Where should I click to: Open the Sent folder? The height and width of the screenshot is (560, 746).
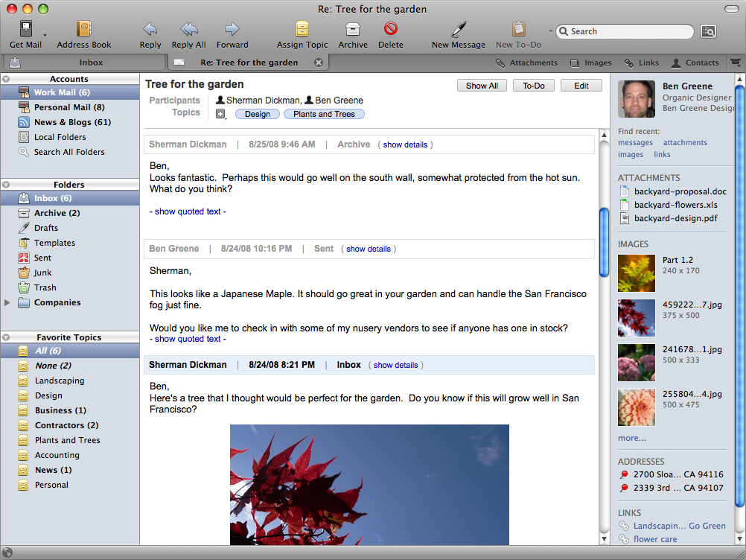70,258
